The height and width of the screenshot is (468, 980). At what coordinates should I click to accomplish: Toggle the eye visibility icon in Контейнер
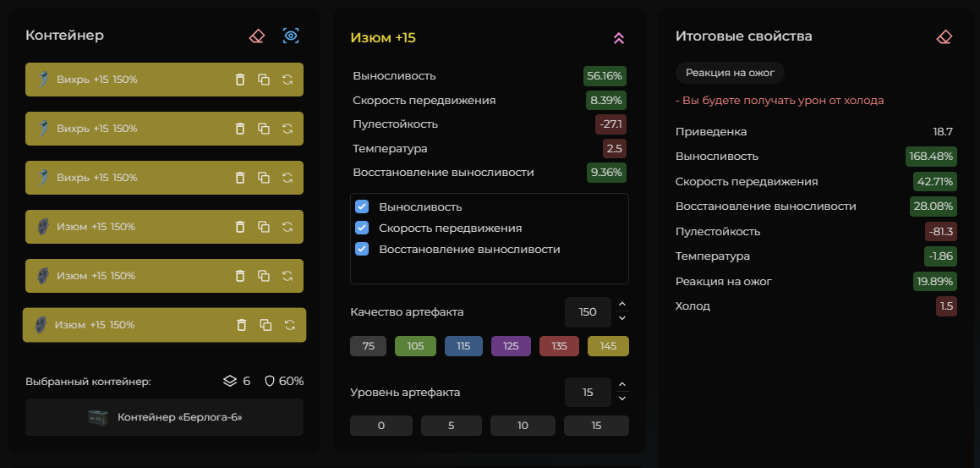click(291, 36)
